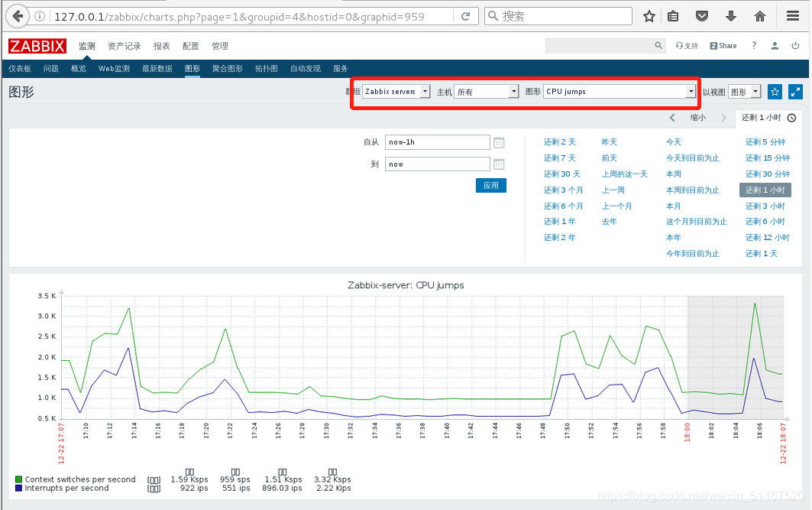The image size is (812, 510).
Task: Go to 聚合图形 submenu
Action: pyautogui.click(x=228, y=68)
